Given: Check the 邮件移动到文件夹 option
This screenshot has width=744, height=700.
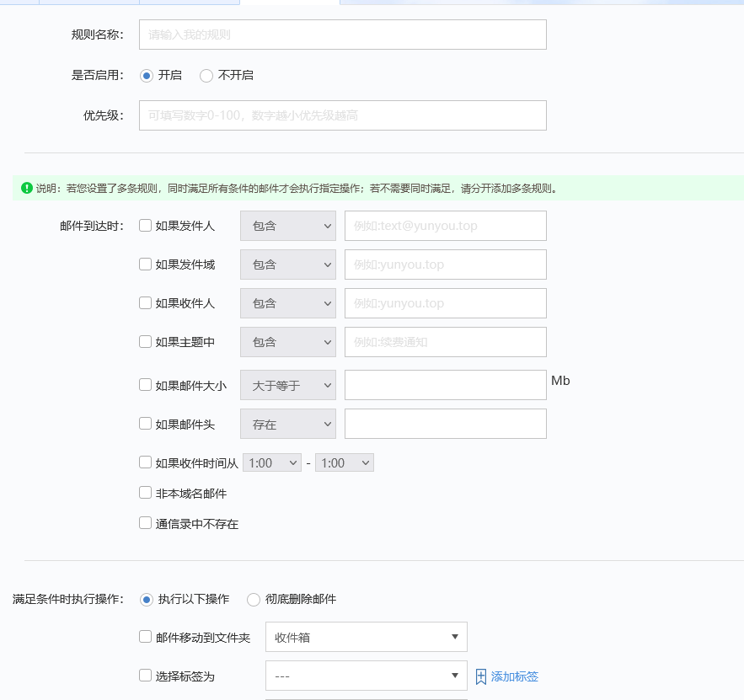Looking at the screenshot, I should pyautogui.click(x=145, y=637).
